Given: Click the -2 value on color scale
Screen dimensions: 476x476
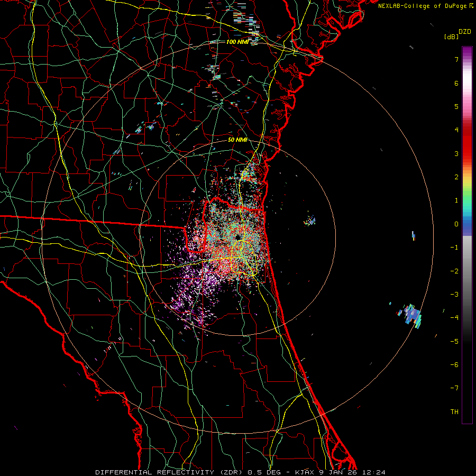Looking at the screenshot, I should [454, 271].
